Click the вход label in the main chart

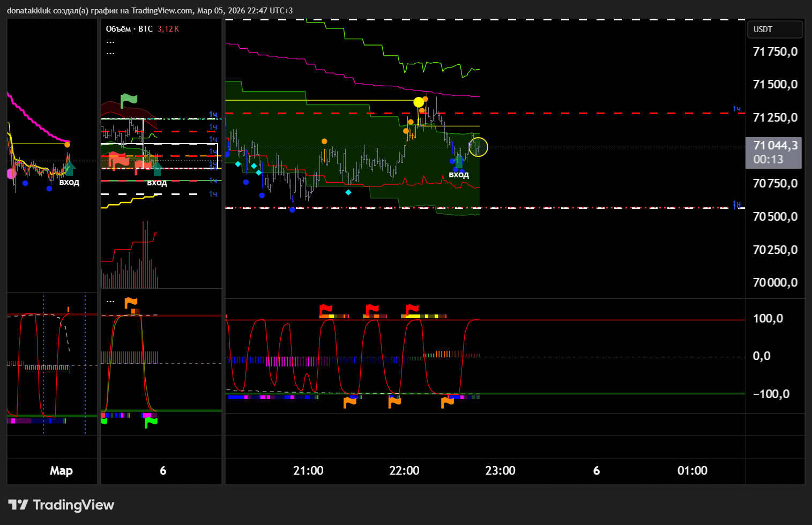[x=459, y=175]
